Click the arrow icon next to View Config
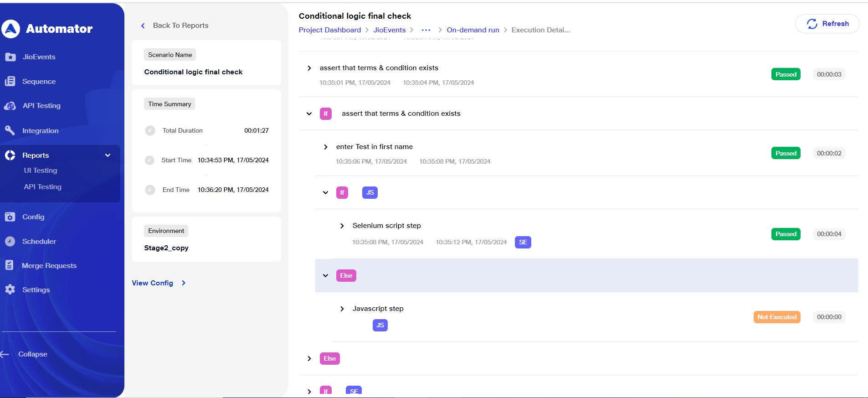Viewport: 868px width, 398px height. click(184, 283)
